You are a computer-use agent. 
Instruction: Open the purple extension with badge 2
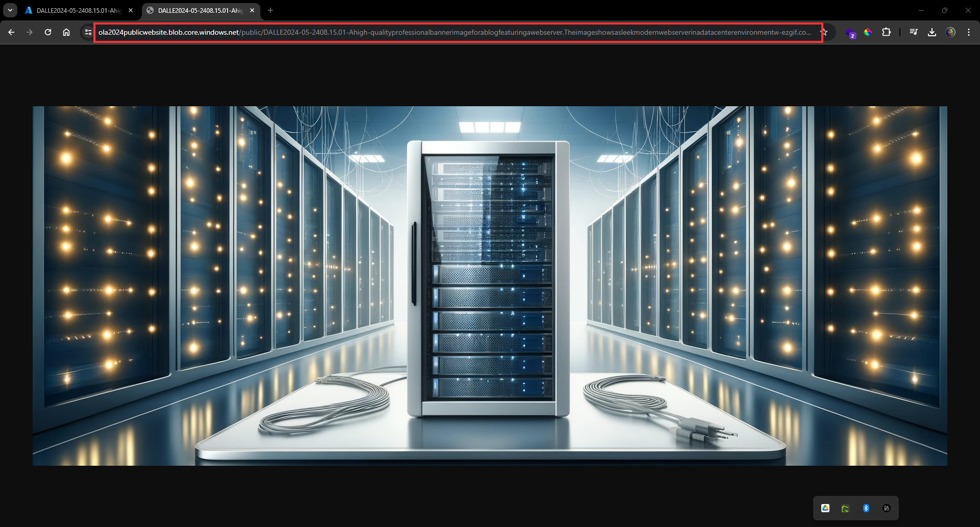click(851, 32)
